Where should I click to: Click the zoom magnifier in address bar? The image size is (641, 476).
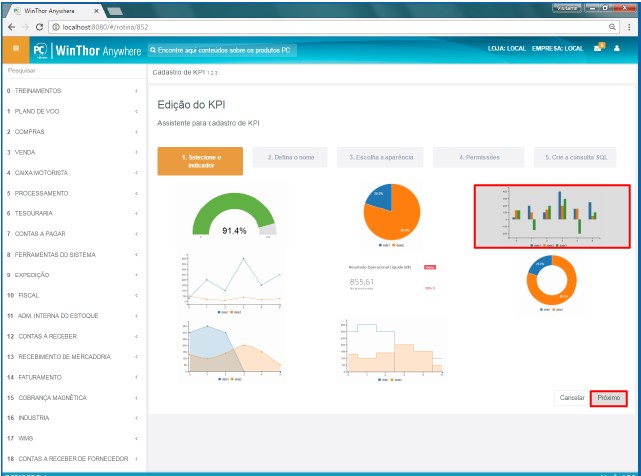[x=612, y=27]
